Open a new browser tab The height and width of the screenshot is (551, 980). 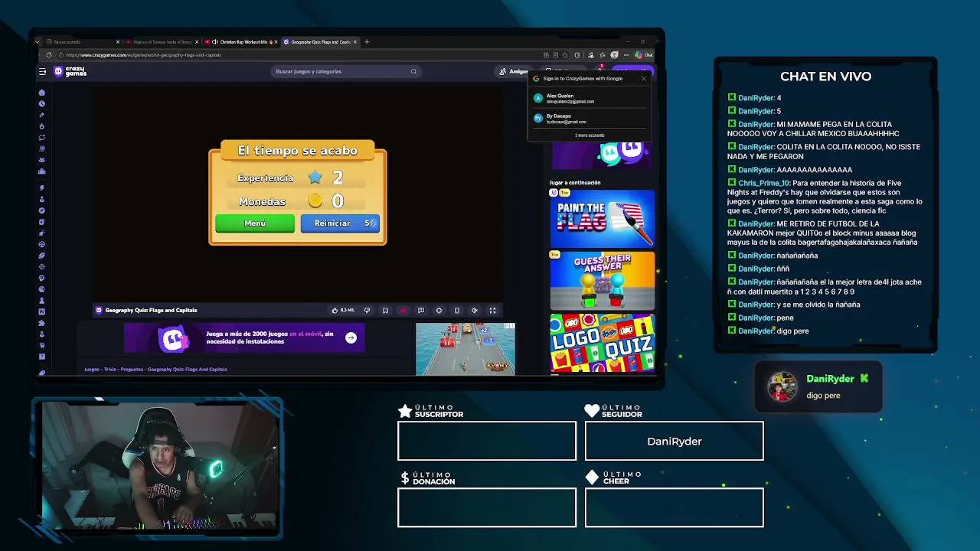point(367,42)
